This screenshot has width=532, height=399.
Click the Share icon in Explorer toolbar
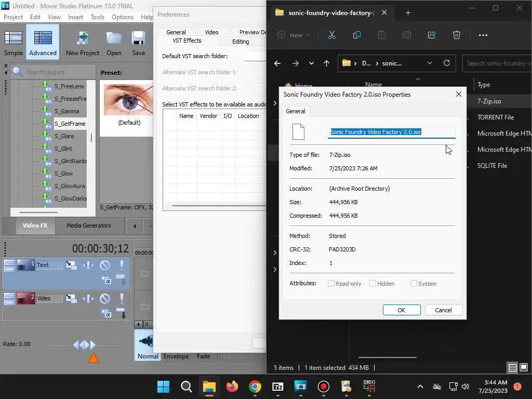pos(432,35)
